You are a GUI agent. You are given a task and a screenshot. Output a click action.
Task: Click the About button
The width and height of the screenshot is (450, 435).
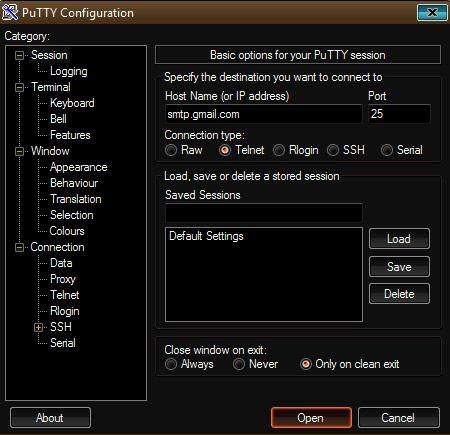click(50, 418)
